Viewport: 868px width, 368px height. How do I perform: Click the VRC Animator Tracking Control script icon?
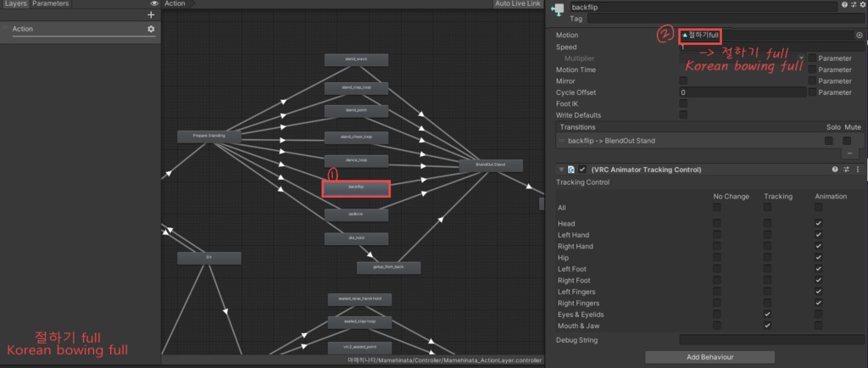click(x=570, y=170)
